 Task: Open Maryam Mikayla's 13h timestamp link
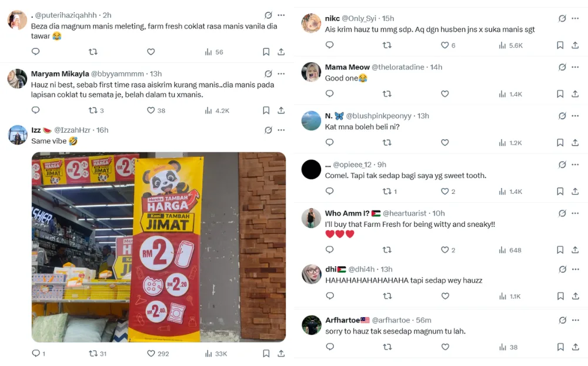pyautogui.click(x=155, y=74)
